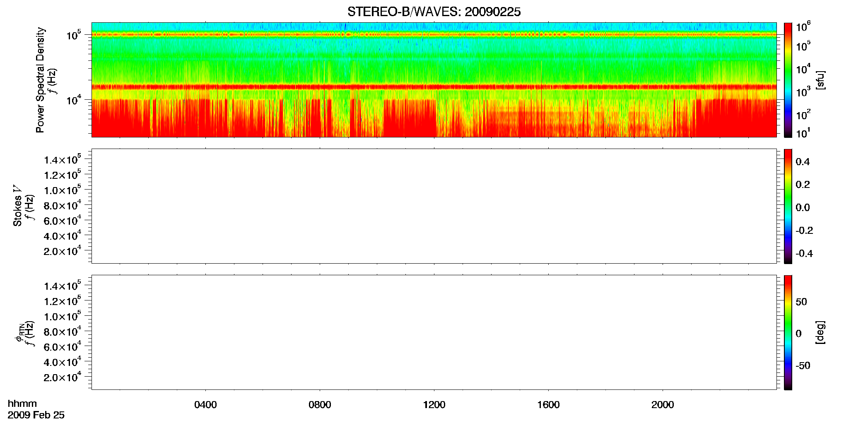
Task: Click the 1.4×10^5 tick on Stokes V axis
Action: pyautogui.click(x=63, y=159)
